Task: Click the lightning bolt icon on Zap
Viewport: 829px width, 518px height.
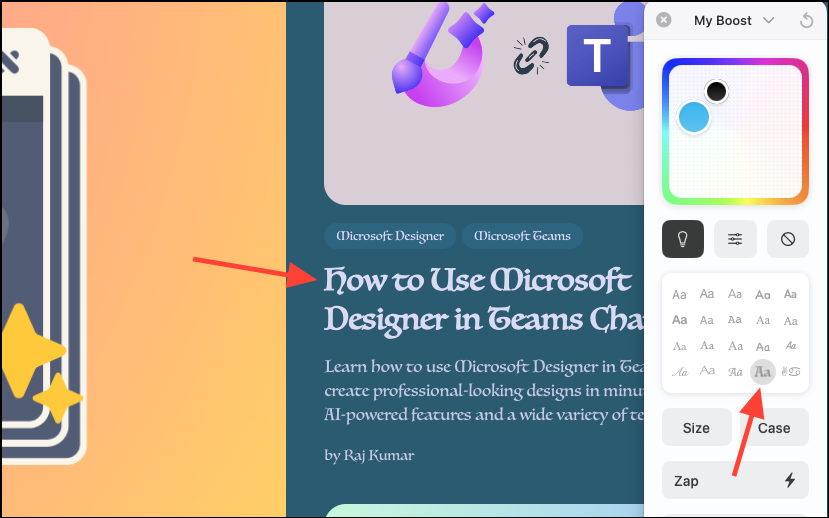Action: (x=790, y=480)
